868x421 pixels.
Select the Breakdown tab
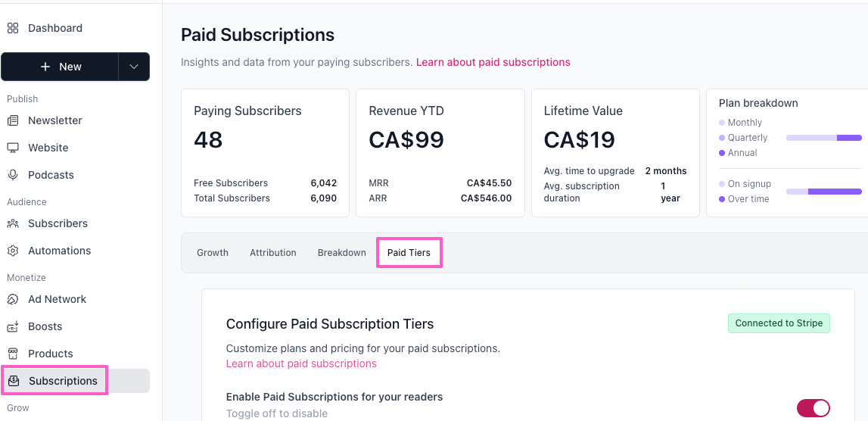342,253
